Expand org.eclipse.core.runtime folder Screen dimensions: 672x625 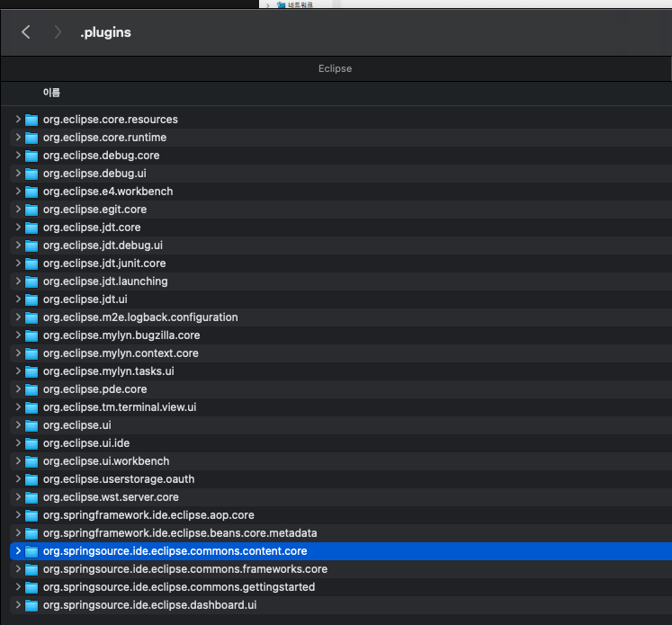[x=18, y=137]
